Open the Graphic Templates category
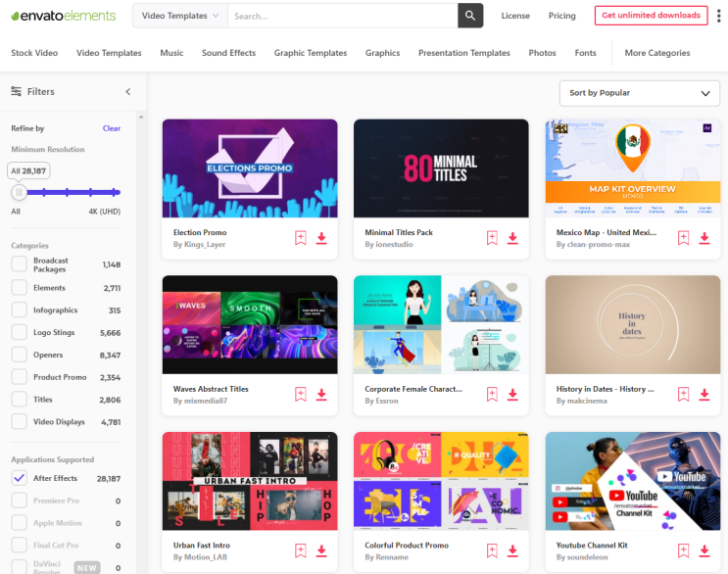Viewport: 728px width, 574px height. [x=311, y=53]
